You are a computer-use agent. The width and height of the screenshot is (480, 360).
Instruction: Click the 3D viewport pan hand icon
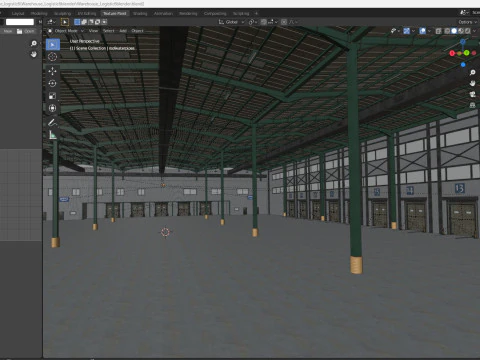click(472, 83)
